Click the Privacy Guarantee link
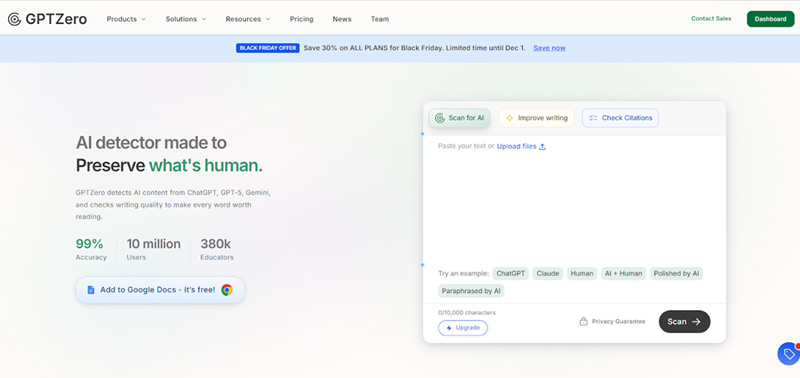 pyautogui.click(x=612, y=322)
